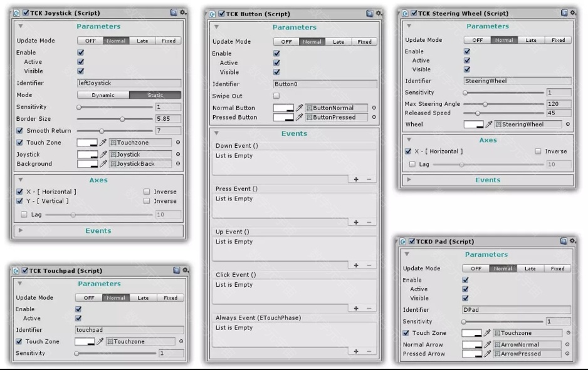Open gear menu in TCK Touchpad header
Image resolution: width=588 pixels, height=370 pixels.
[186, 270]
